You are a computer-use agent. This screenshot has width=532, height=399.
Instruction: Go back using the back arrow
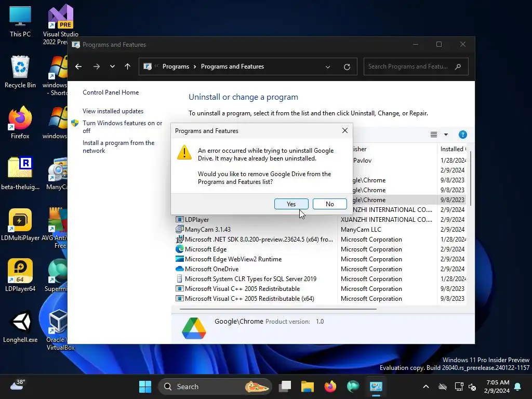coord(78,66)
